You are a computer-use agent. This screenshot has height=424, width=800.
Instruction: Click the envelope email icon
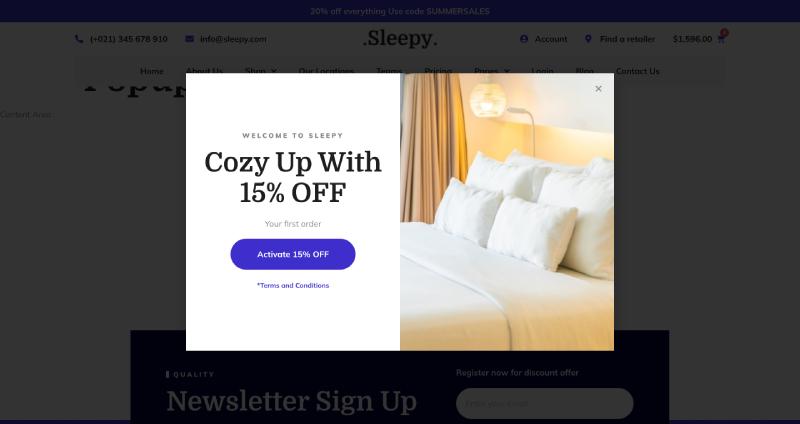point(189,39)
